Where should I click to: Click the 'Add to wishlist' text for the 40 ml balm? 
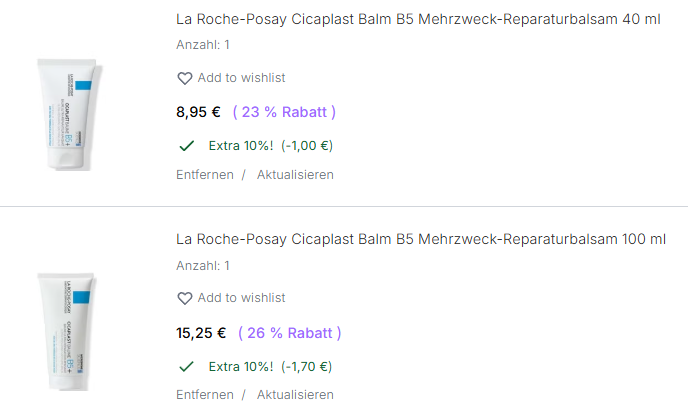[241, 78]
